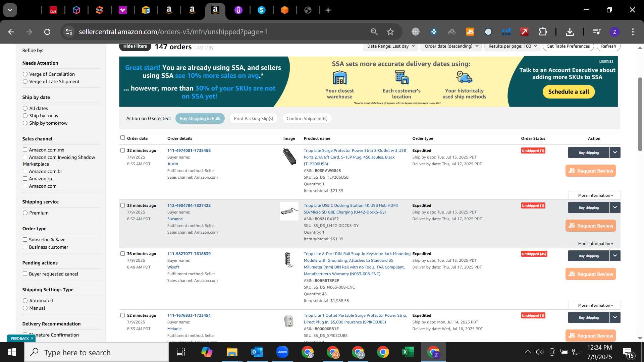Click the Tripp Lite surge protector product thumbnail
This screenshot has height=362, width=644.
(x=289, y=156)
